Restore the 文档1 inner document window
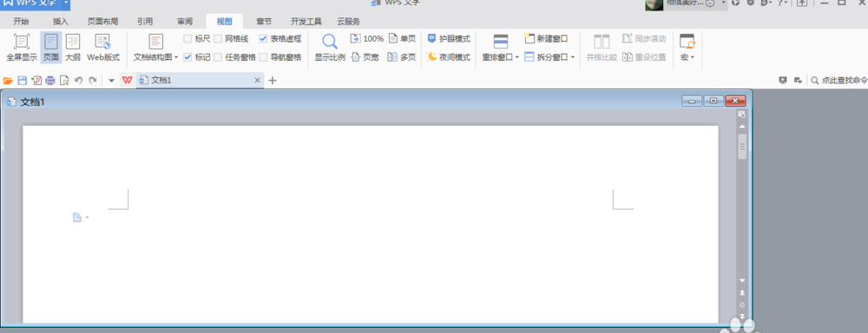This screenshot has width=868, height=333. point(713,101)
